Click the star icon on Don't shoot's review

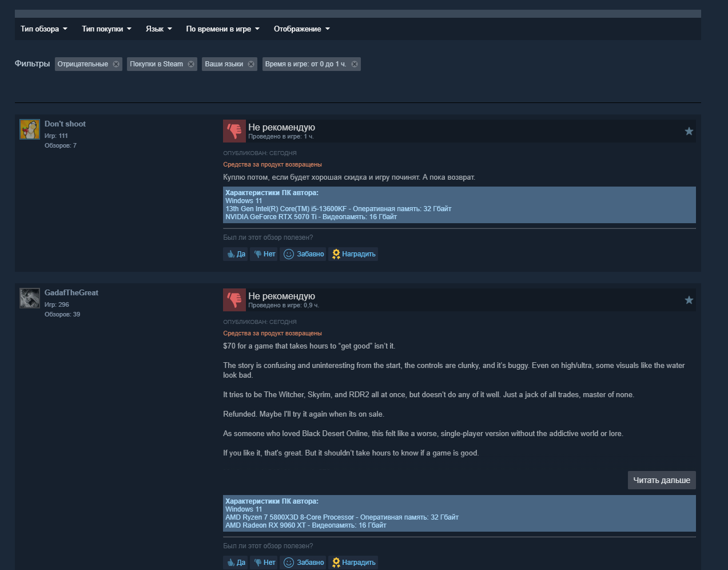pyautogui.click(x=689, y=131)
